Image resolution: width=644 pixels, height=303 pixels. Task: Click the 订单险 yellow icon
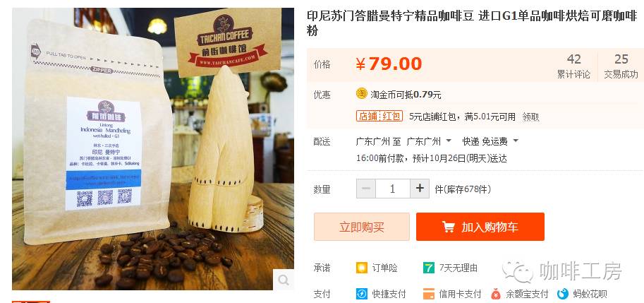(x=361, y=268)
